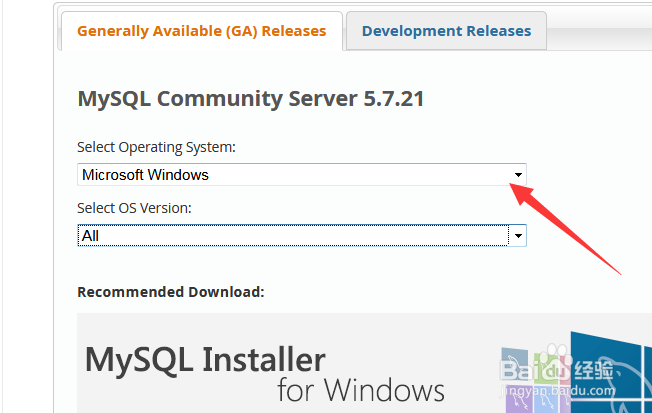Open the Development Releases tab
This screenshot has height=413, width=652.
(446, 31)
